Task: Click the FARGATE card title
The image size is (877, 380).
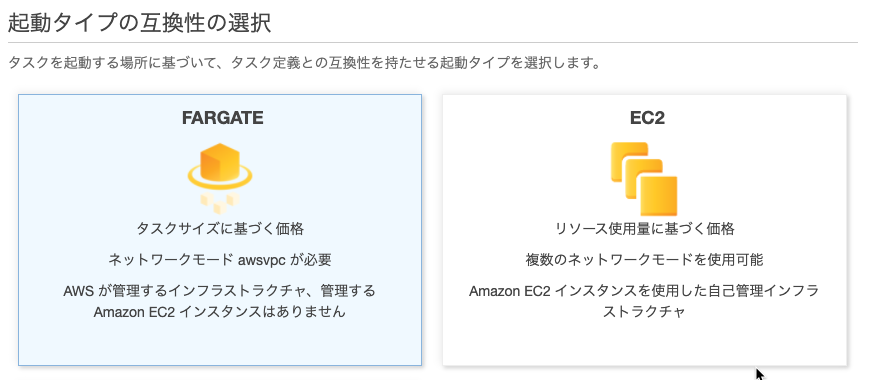Action: click(x=223, y=118)
